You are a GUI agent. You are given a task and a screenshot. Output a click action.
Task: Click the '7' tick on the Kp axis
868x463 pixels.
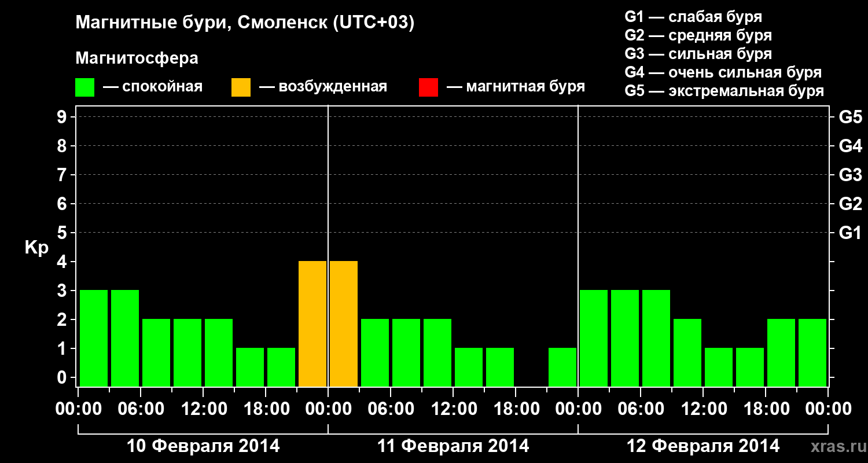point(63,175)
